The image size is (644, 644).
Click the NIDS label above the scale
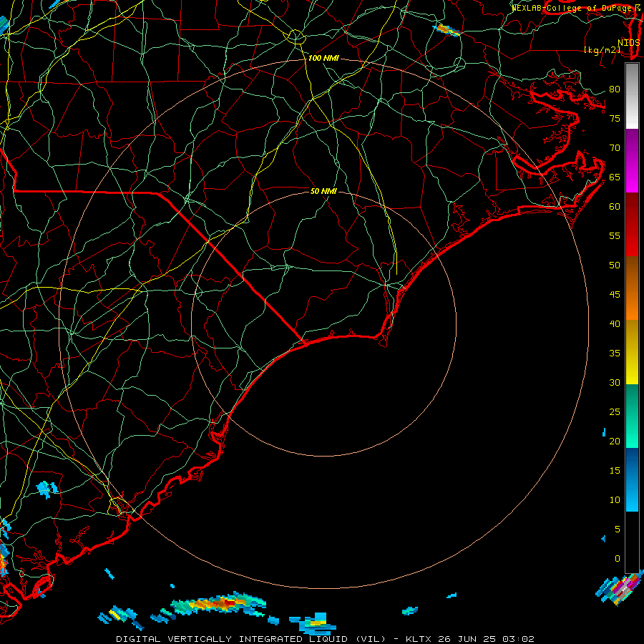(x=629, y=43)
